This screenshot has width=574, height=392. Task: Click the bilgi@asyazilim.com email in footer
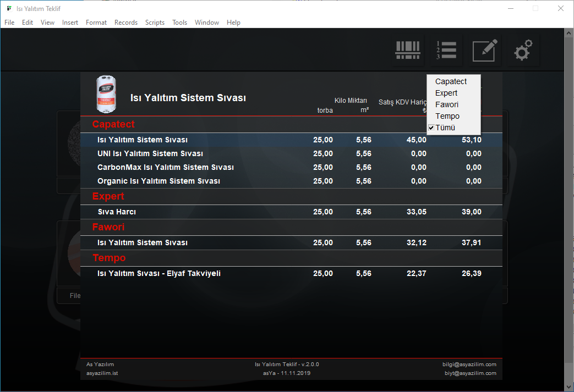469,364
